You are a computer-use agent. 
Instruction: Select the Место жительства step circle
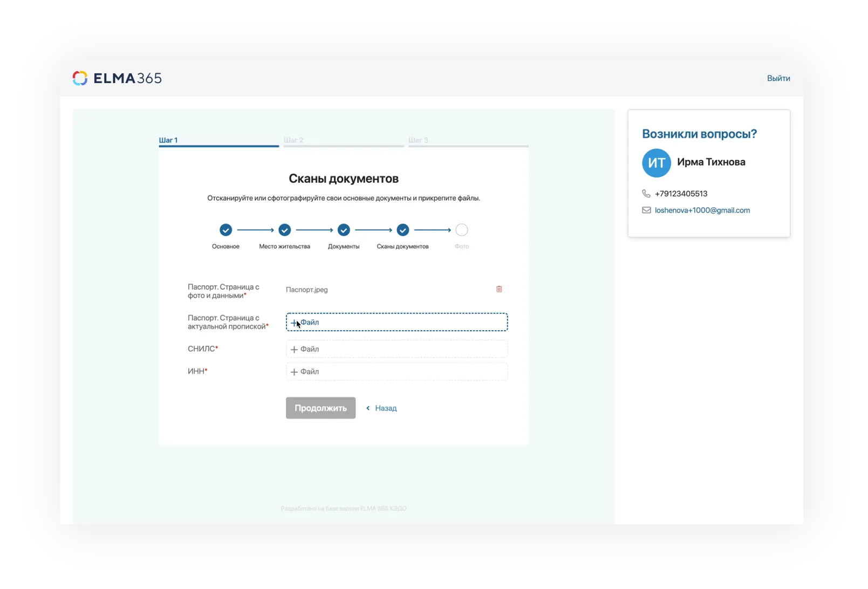[285, 230]
